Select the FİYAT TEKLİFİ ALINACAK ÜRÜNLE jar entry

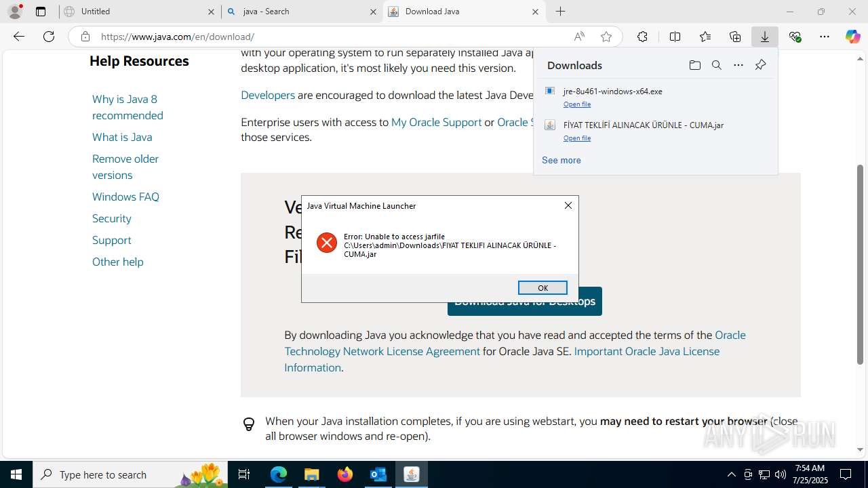point(656,131)
